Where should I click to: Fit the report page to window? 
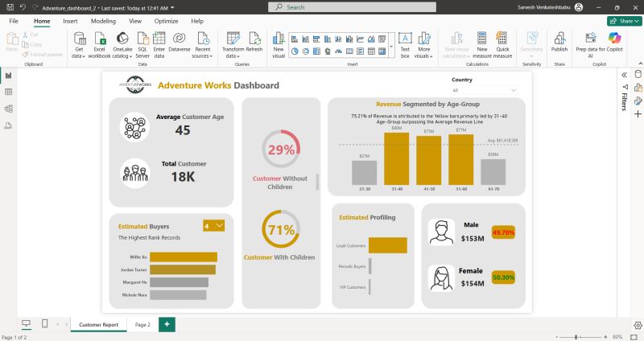pos(634,337)
